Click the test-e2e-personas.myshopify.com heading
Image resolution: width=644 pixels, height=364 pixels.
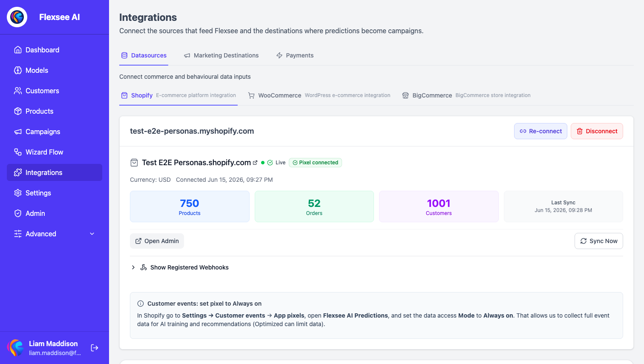coord(192,131)
